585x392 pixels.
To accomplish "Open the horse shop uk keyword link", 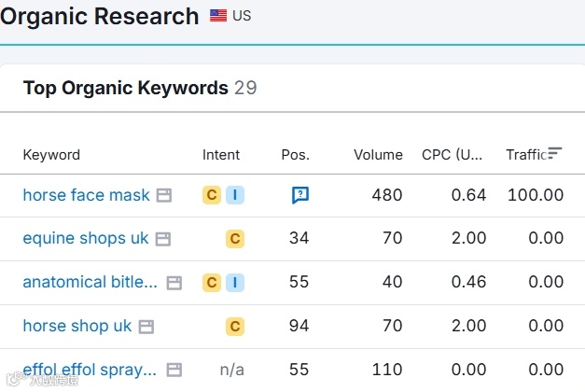I will tap(77, 326).
